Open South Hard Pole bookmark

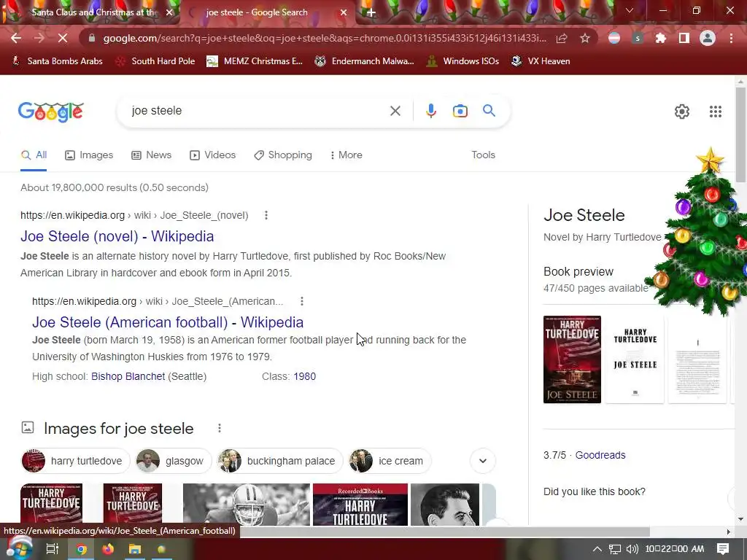coord(156,61)
